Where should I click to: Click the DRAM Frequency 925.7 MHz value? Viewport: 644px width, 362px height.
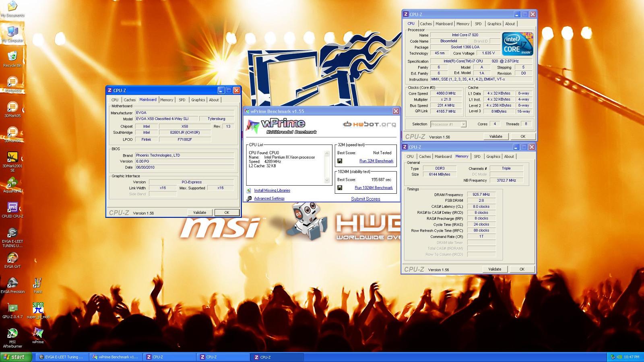tap(481, 194)
